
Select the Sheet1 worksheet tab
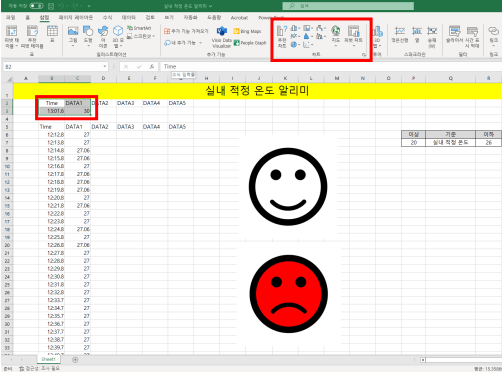tap(48, 359)
